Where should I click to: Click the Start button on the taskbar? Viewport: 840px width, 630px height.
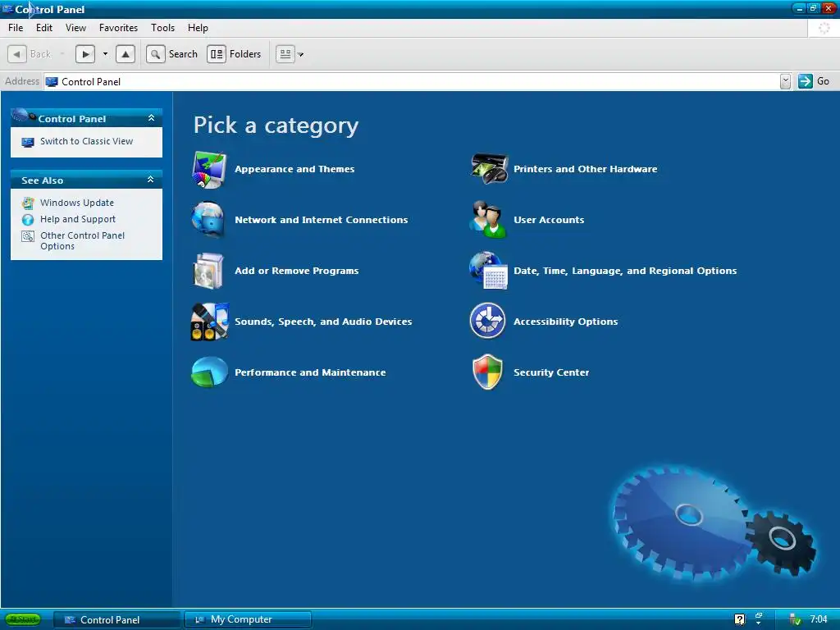[23, 620]
